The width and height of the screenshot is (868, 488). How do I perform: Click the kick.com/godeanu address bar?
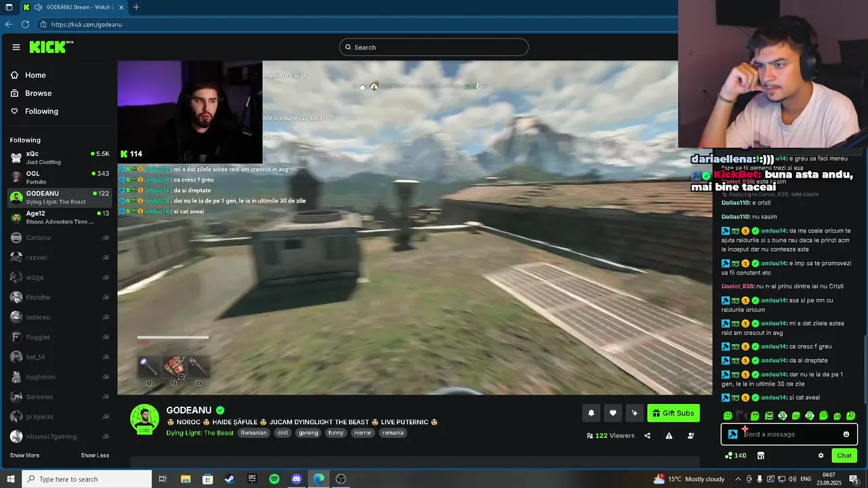86,24
